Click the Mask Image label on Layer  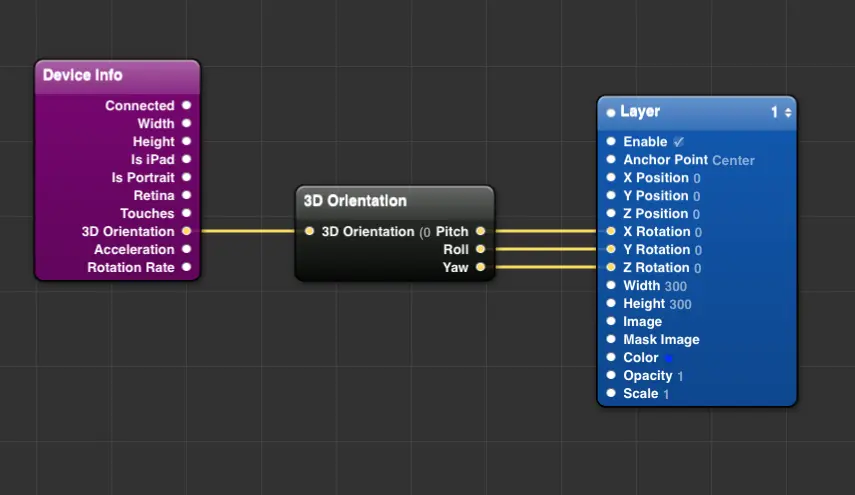tap(661, 340)
